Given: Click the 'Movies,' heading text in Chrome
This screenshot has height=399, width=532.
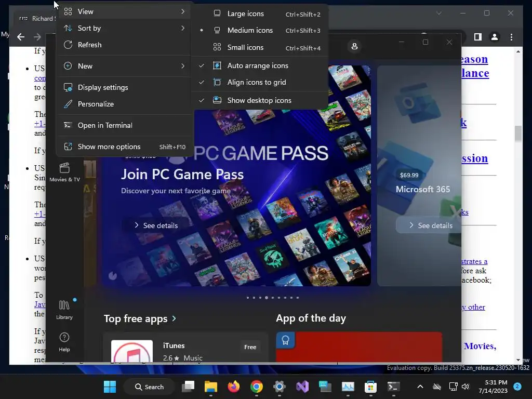Looking at the screenshot, I should pos(480,346).
